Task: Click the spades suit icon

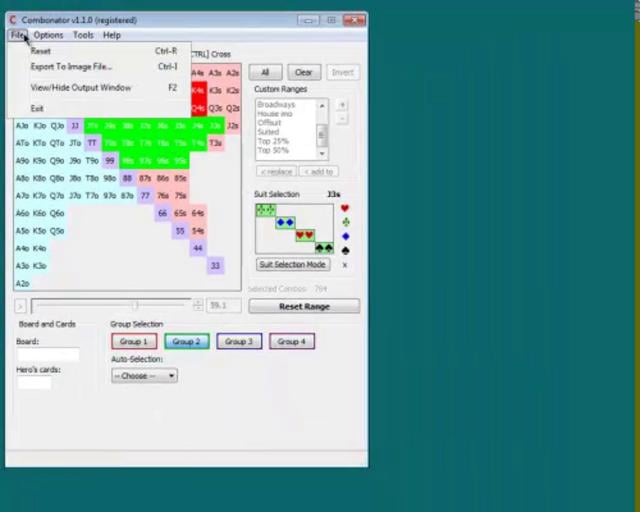Action: pos(345,250)
